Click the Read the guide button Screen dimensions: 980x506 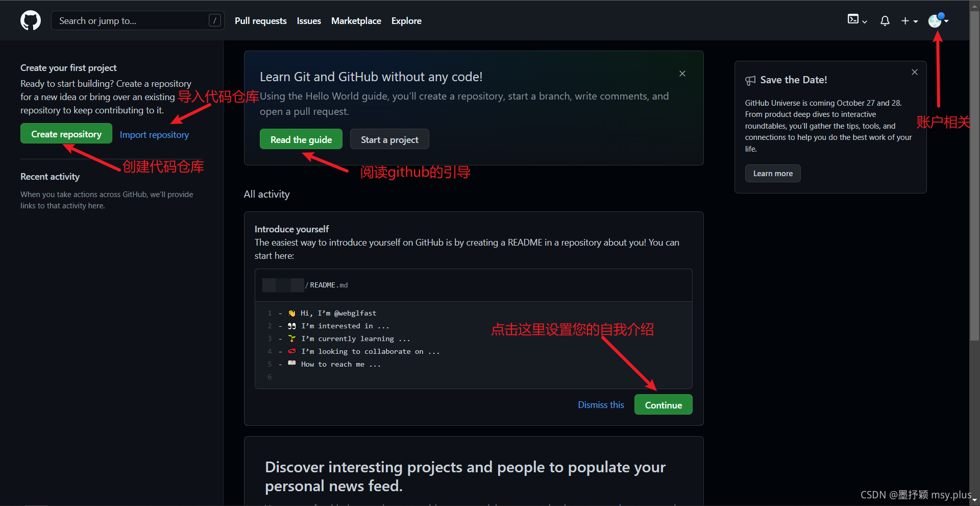coord(301,139)
